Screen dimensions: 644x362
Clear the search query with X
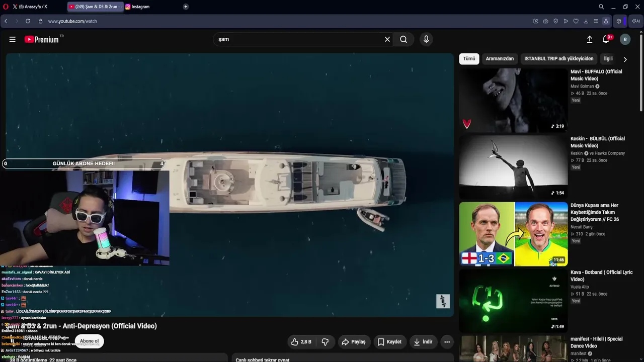[x=387, y=39]
